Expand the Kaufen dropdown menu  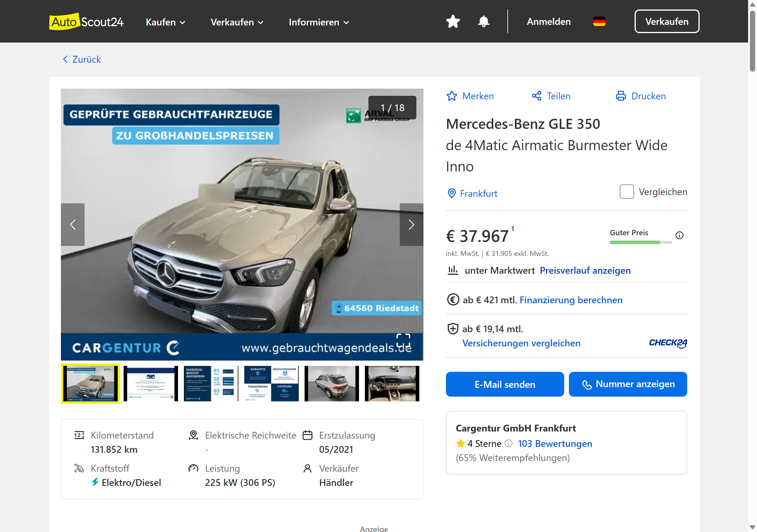(x=166, y=22)
